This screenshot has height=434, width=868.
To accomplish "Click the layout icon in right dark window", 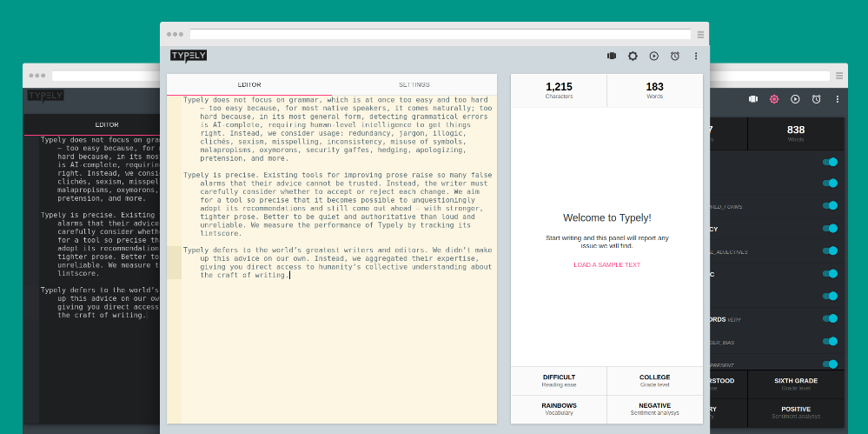I will [752, 99].
